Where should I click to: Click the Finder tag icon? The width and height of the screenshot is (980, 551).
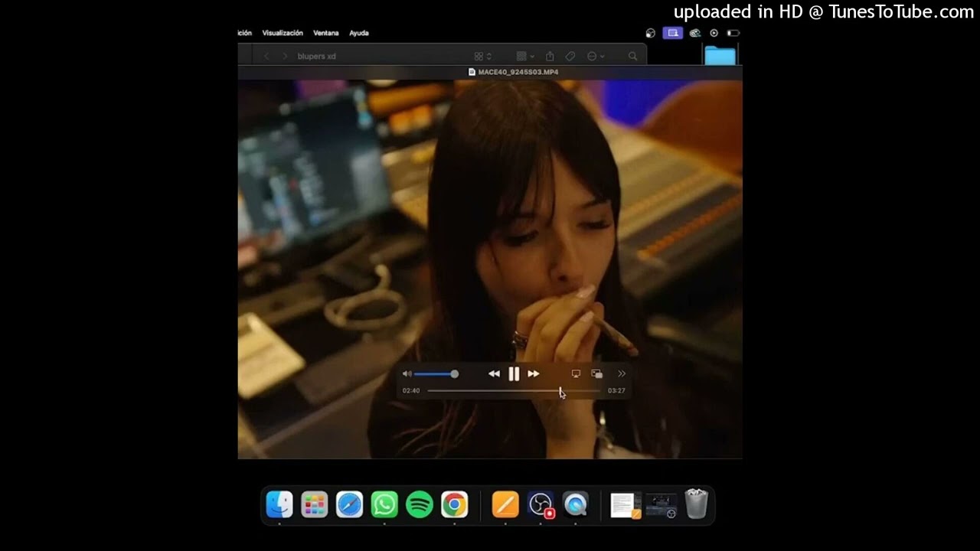(x=570, y=56)
